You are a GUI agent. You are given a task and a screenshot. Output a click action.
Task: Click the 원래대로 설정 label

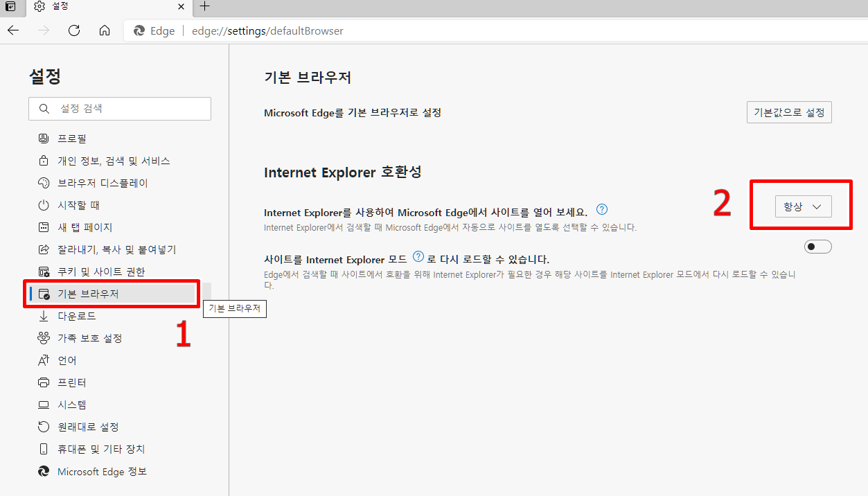(x=88, y=427)
